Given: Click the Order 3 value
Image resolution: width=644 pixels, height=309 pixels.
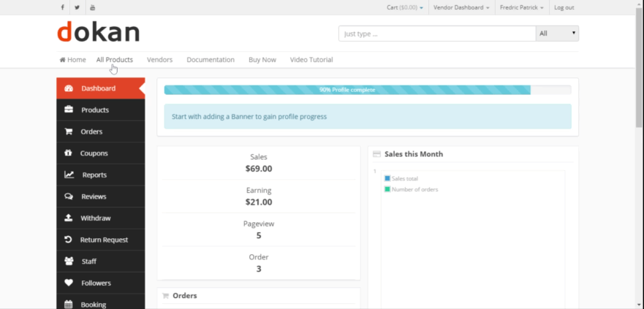Looking at the screenshot, I should click(x=259, y=269).
